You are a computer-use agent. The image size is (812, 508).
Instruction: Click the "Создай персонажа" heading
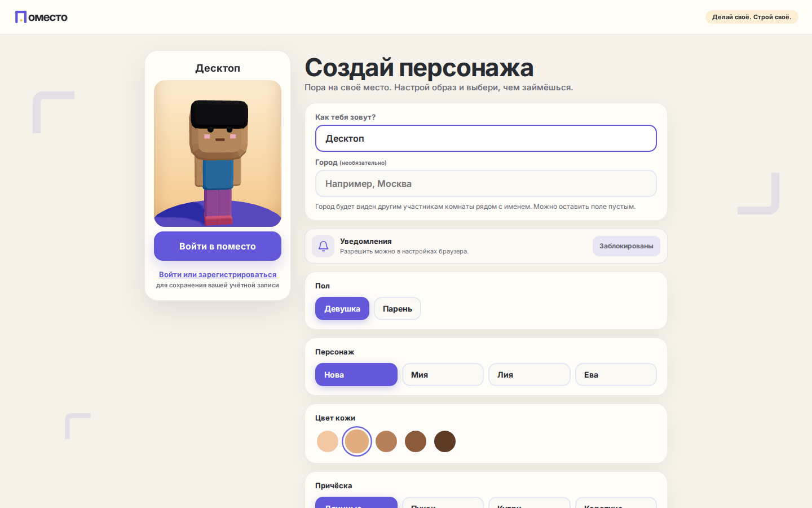coord(419,68)
